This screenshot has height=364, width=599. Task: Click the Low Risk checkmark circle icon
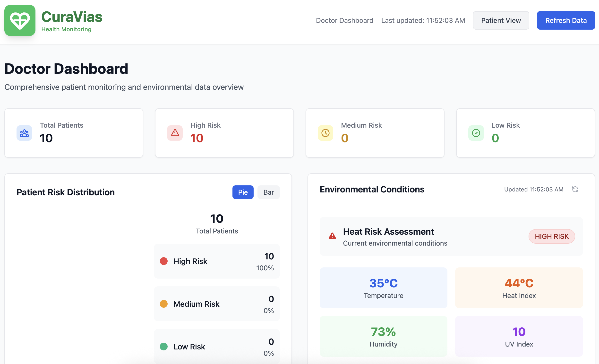[x=476, y=133]
